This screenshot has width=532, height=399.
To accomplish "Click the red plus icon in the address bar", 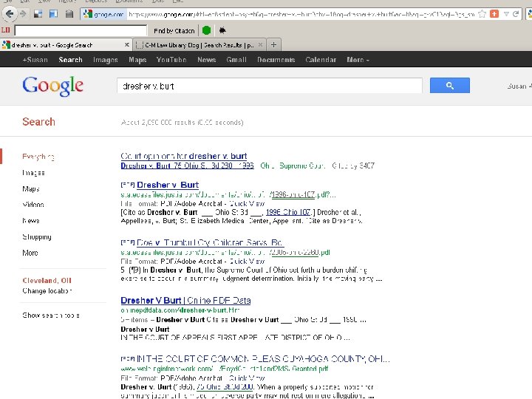I will click(x=494, y=14).
